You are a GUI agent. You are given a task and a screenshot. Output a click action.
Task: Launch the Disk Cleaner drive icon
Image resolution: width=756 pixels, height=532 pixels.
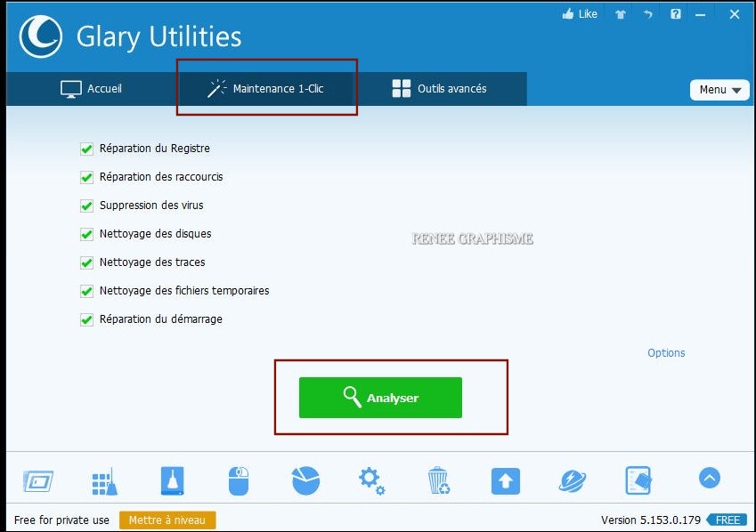point(172,480)
